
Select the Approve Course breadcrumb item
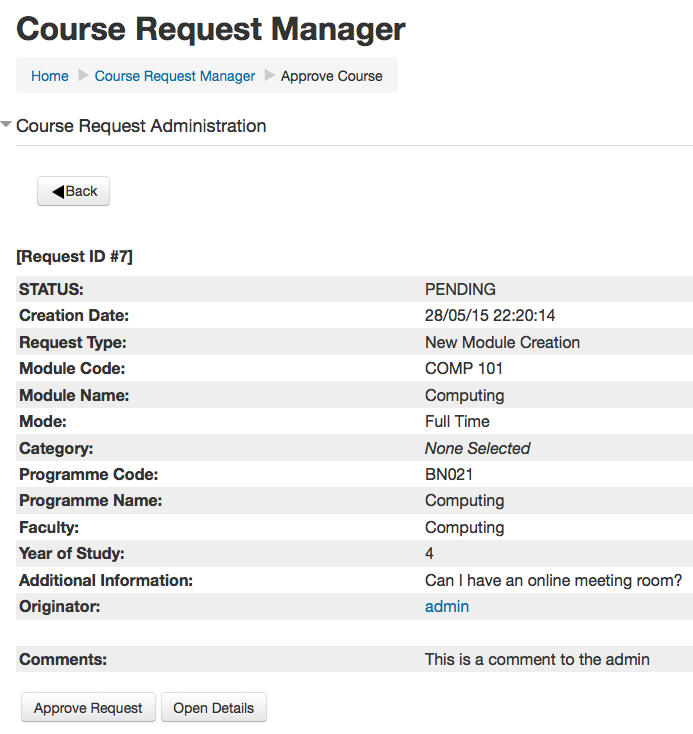[x=331, y=76]
